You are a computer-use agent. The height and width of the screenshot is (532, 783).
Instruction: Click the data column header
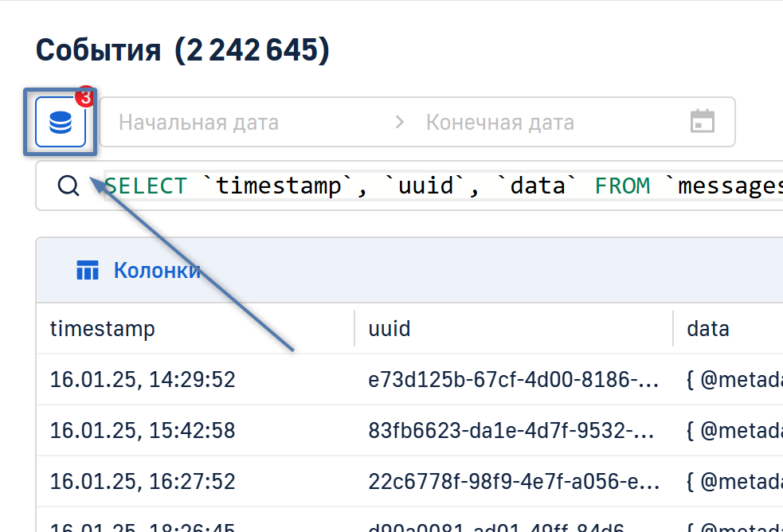(708, 328)
